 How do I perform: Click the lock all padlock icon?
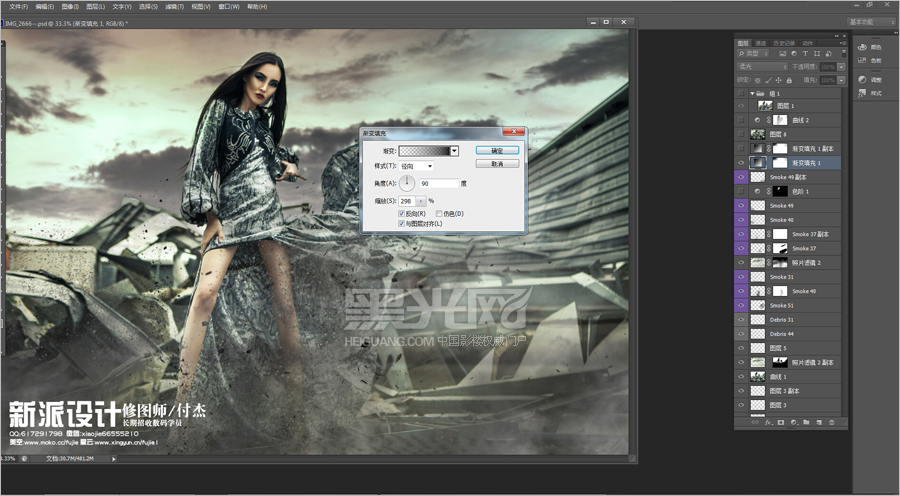(789, 80)
